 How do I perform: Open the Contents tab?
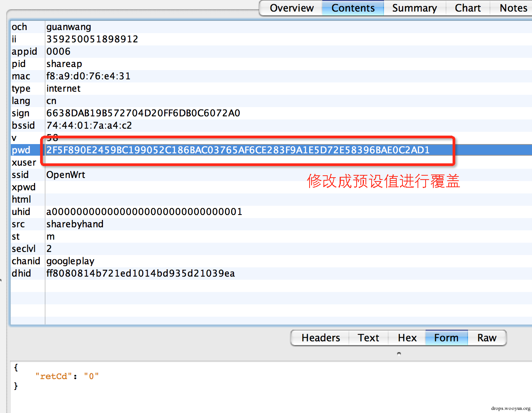click(353, 8)
